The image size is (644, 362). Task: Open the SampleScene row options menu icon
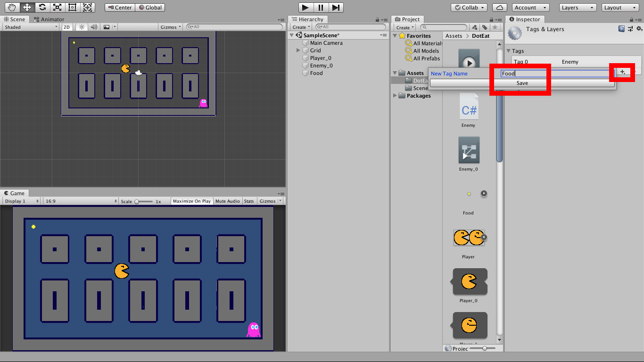point(384,35)
